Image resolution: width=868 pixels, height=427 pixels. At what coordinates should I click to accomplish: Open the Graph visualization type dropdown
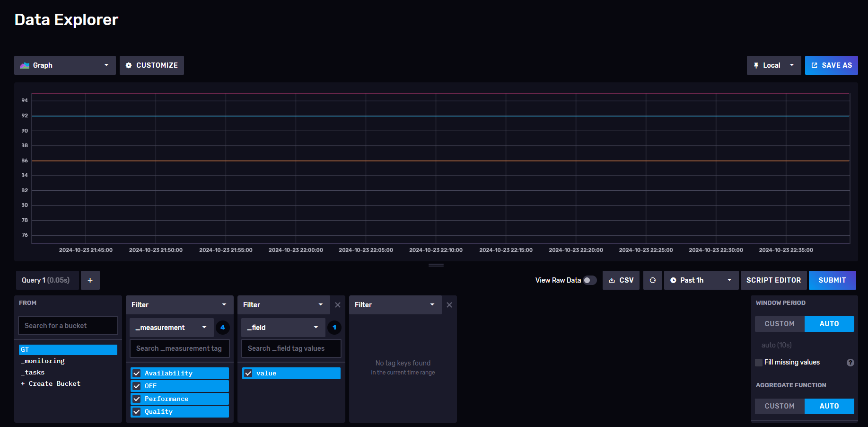pyautogui.click(x=65, y=65)
